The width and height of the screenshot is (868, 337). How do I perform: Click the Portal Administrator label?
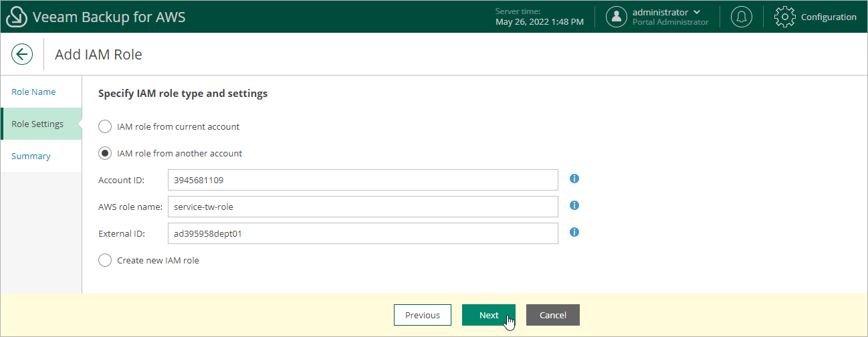tap(670, 22)
